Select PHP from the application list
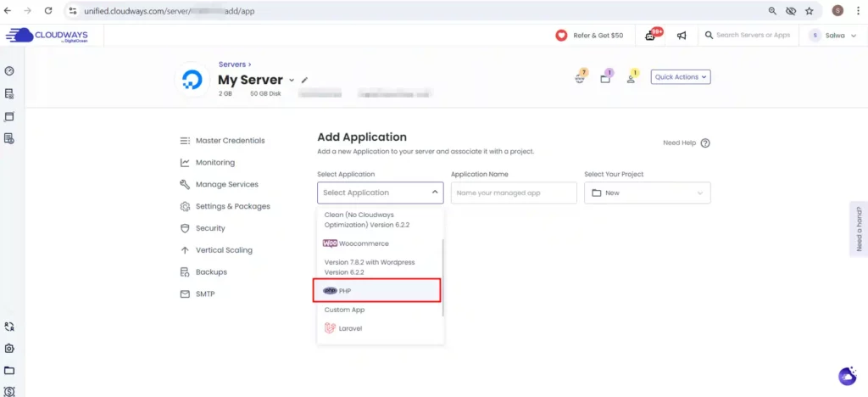The height and width of the screenshot is (397, 868). click(x=377, y=291)
